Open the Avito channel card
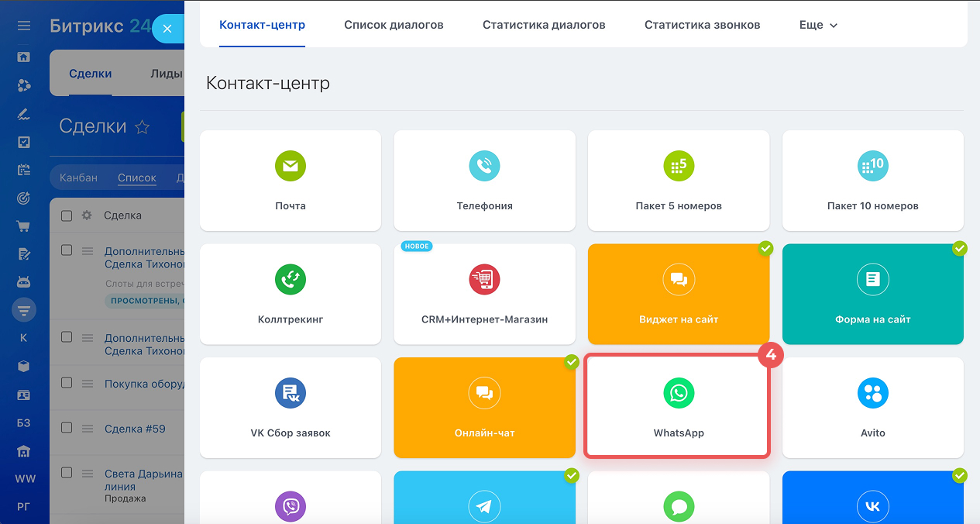Viewport: 980px width, 524px height. [873, 408]
